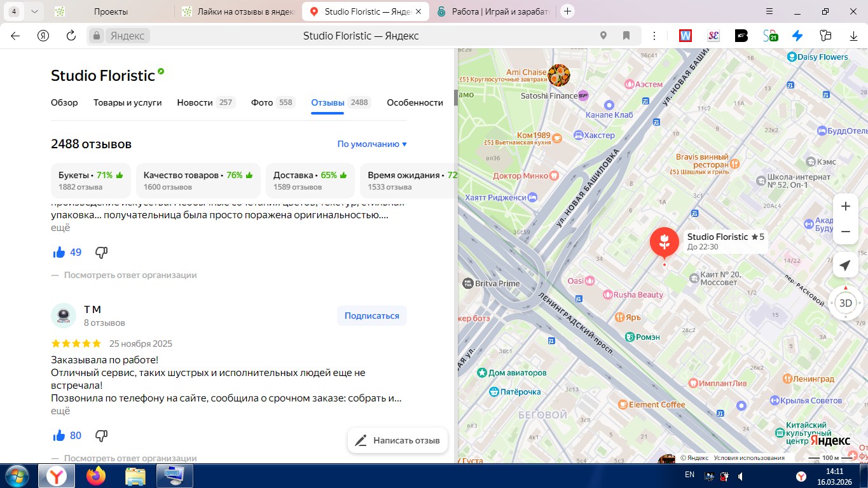Open the Товары и услуги tab

click(x=127, y=102)
